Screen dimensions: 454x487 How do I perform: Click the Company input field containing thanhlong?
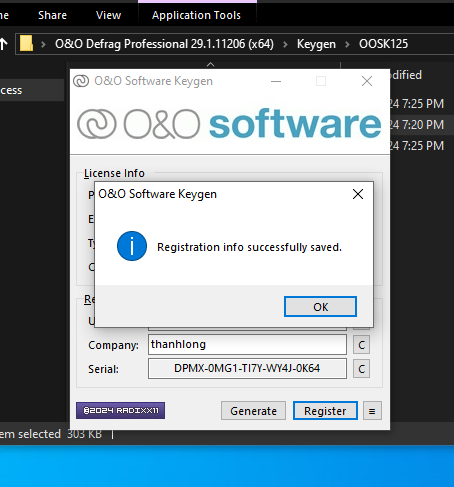click(x=247, y=344)
